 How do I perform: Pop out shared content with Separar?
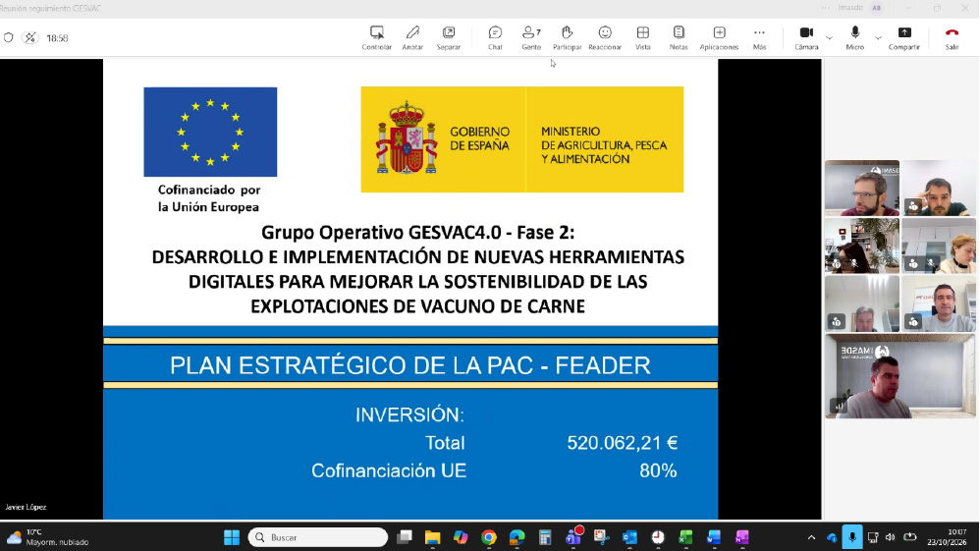(448, 37)
